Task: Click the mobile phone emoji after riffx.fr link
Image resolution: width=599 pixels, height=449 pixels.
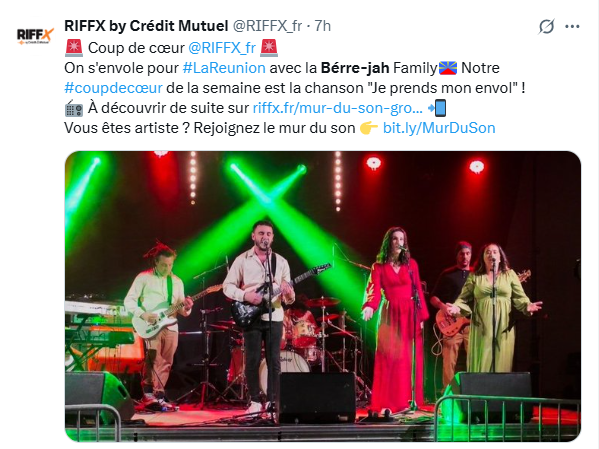Action: tap(437, 108)
